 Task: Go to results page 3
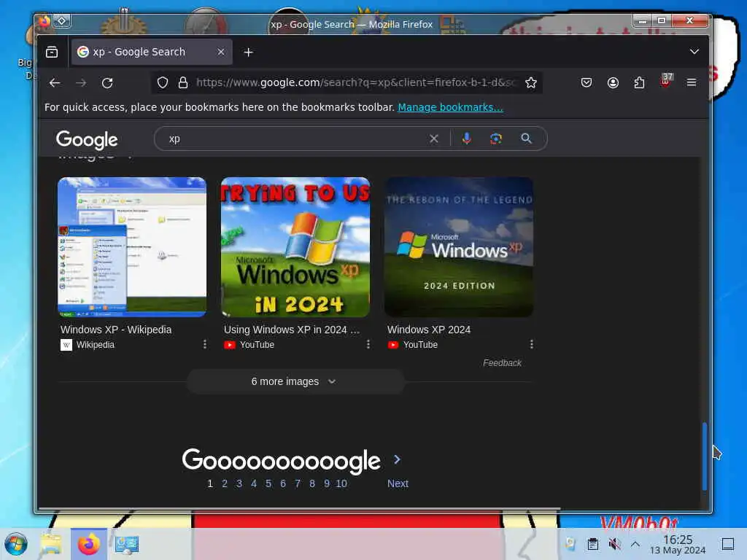click(x=239, y=483)
